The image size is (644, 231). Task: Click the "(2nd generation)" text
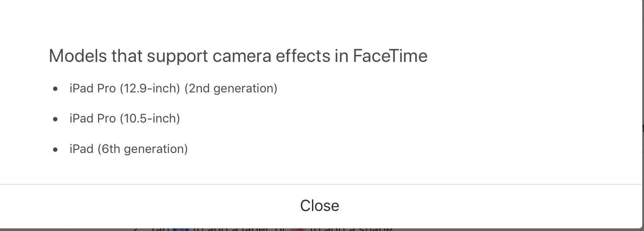pyautogui.click(x=230, y=88)
